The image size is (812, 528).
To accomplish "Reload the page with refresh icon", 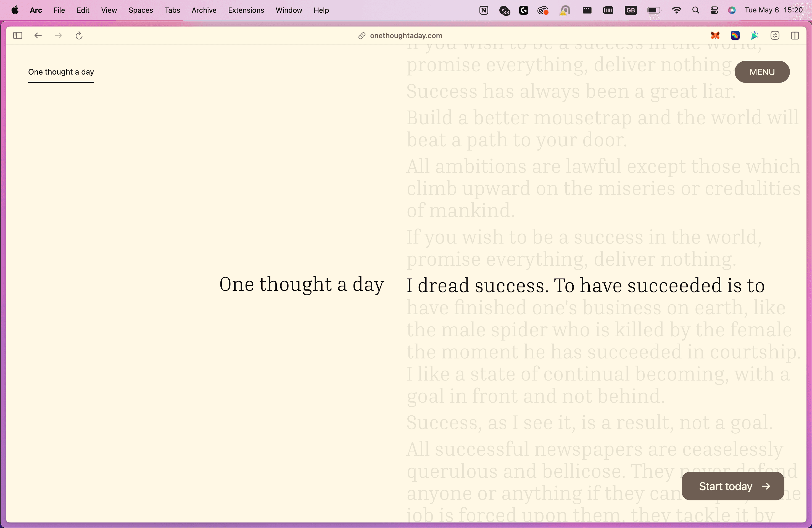I will [x=79, y=35].
